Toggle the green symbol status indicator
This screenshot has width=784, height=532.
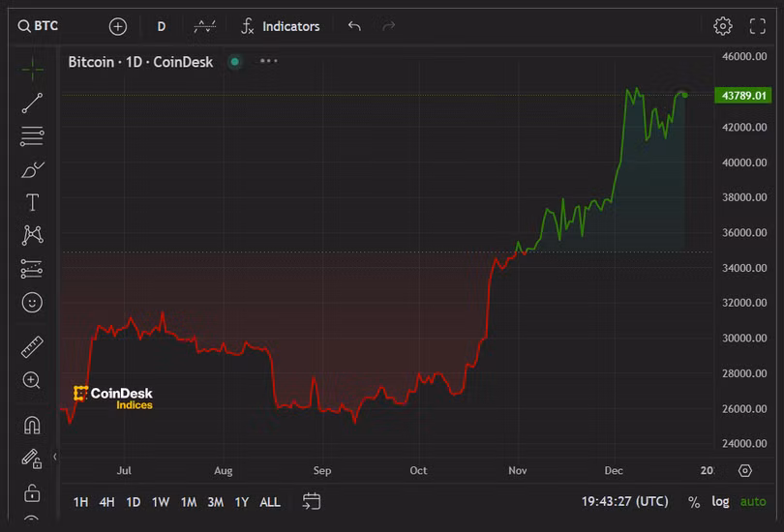tap(234, 62)
